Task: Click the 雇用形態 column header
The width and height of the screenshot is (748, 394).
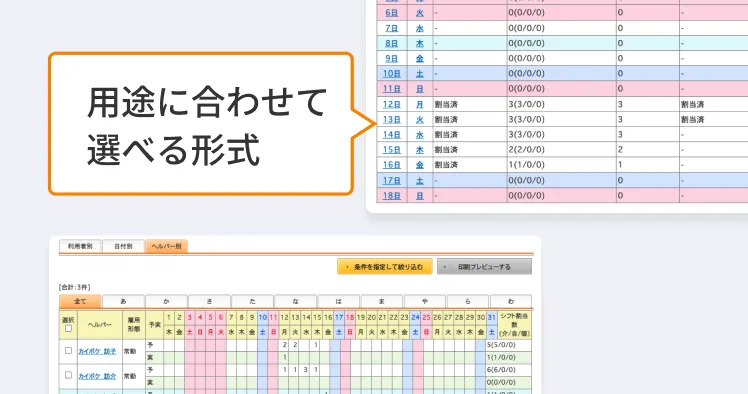Action: [134, 325]
